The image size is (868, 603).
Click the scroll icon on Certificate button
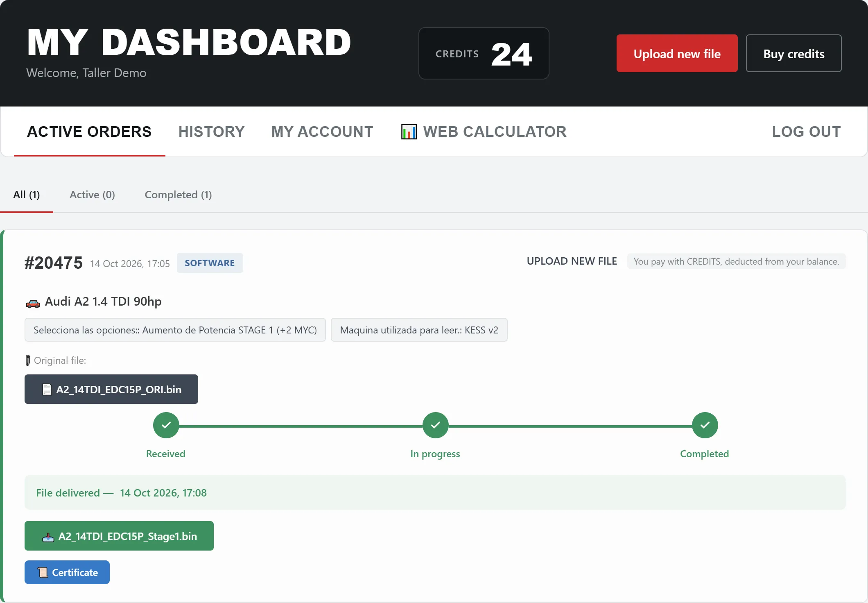click(x=43, y=572)
